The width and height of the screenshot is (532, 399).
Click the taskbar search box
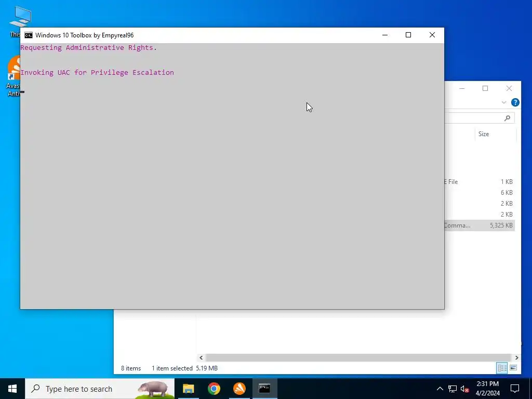pyautogui.click(x=100, y=389)
